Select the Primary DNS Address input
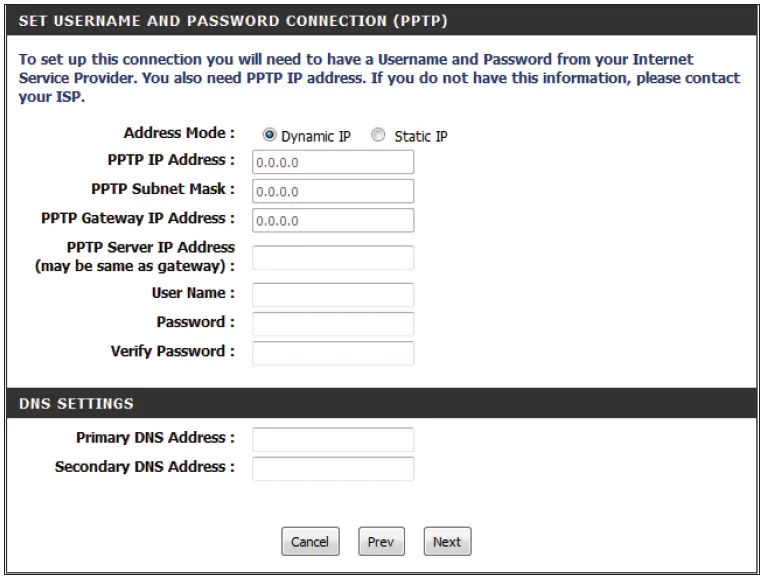 [333, 439]
